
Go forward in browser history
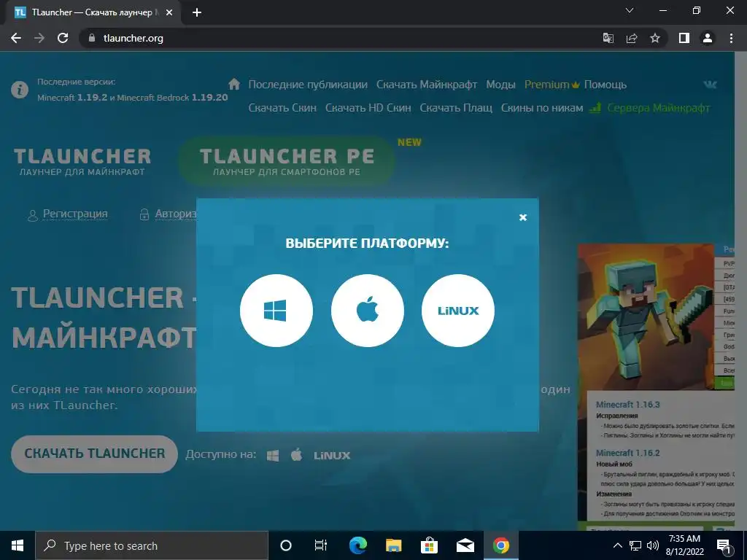pyautogui.click(x=39, y=38)
